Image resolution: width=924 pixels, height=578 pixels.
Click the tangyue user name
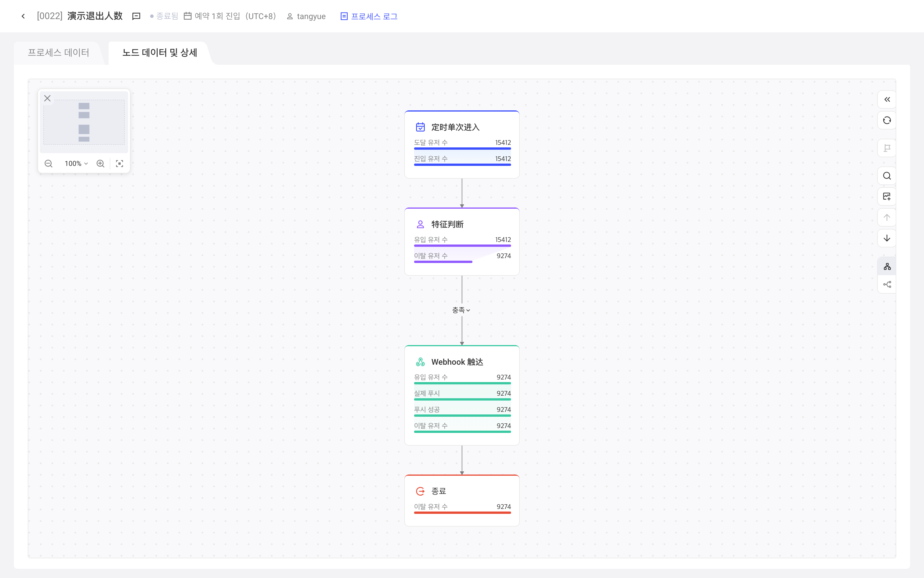(x=311, y=16)
